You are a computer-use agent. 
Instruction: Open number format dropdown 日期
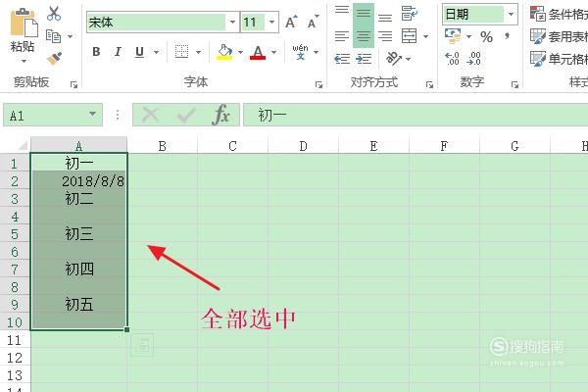pyautogui.click(x=511, y=15)
